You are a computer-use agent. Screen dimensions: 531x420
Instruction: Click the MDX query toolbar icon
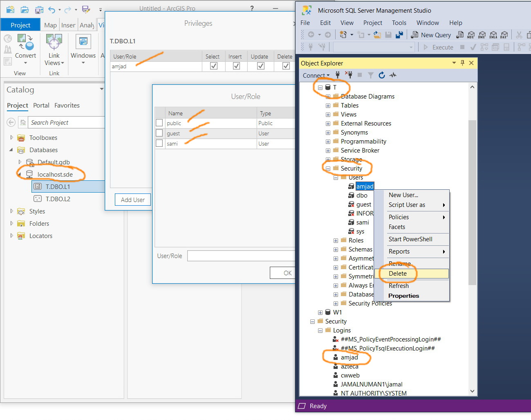[471, 35]
